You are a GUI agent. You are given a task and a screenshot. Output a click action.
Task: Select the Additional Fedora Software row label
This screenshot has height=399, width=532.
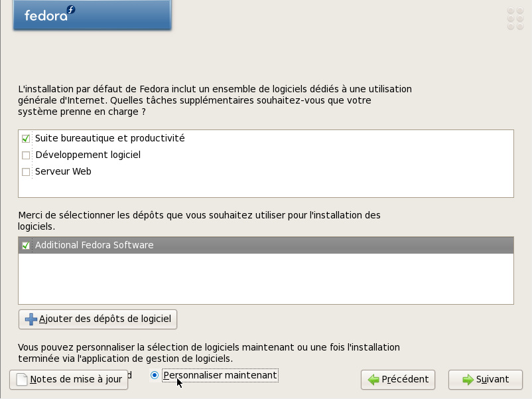(x=94, y=245)
